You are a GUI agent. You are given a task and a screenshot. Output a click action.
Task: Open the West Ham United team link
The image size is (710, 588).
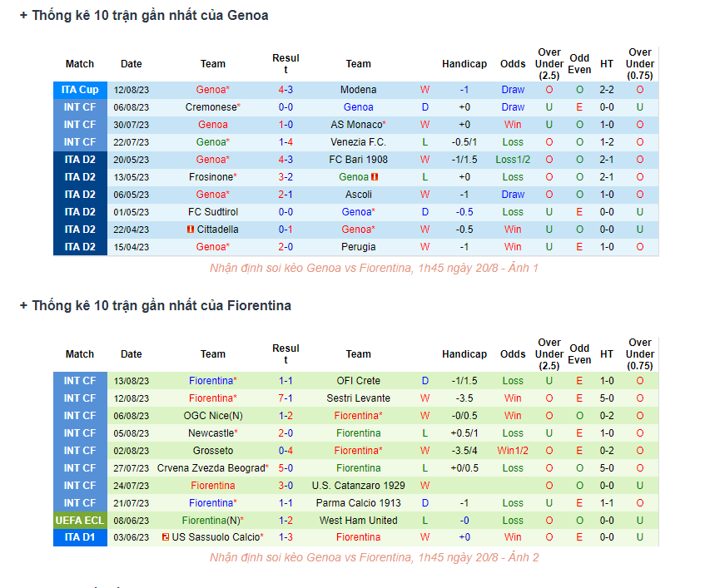point(358,521)
